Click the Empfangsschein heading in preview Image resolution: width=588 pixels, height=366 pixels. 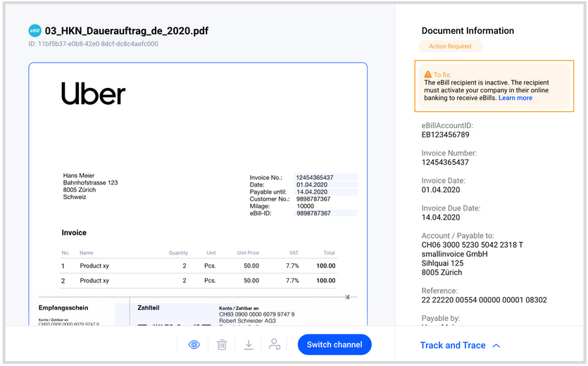coord(63,308)
